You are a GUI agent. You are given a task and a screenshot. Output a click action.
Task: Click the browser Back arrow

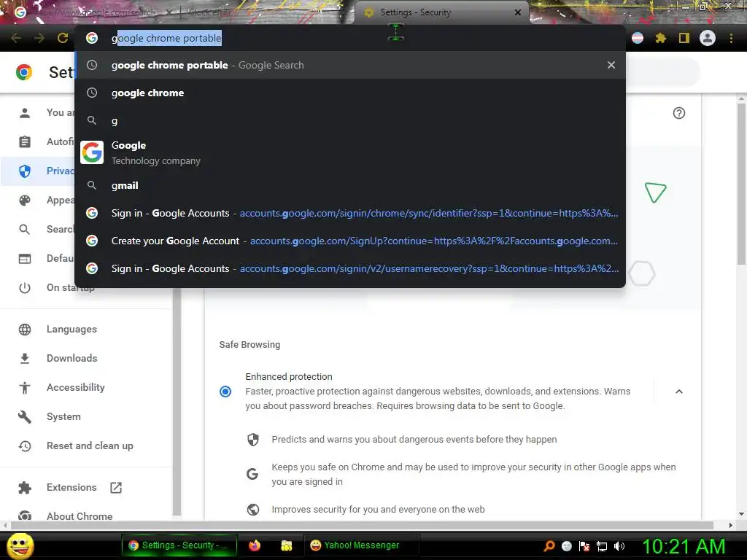[16, 38]
